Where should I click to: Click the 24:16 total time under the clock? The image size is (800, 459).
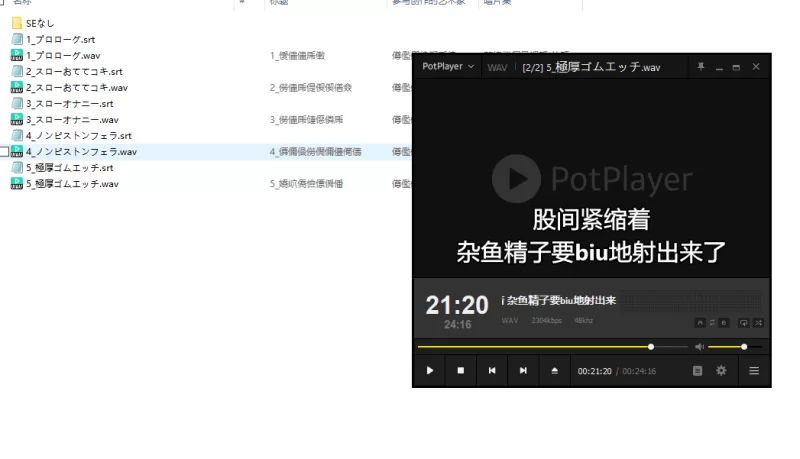[x=457, y=324]
